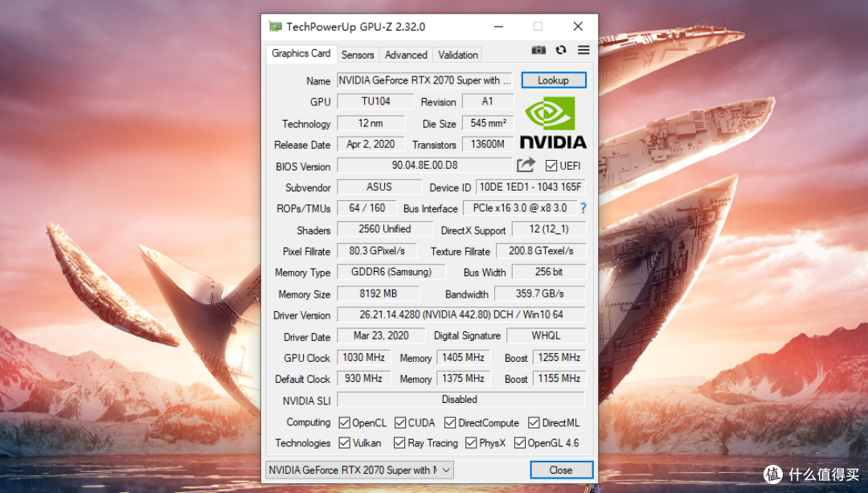Click the Die Size value 545 mm²
Screen dimensions: 868x493
(x=488, y=123)
